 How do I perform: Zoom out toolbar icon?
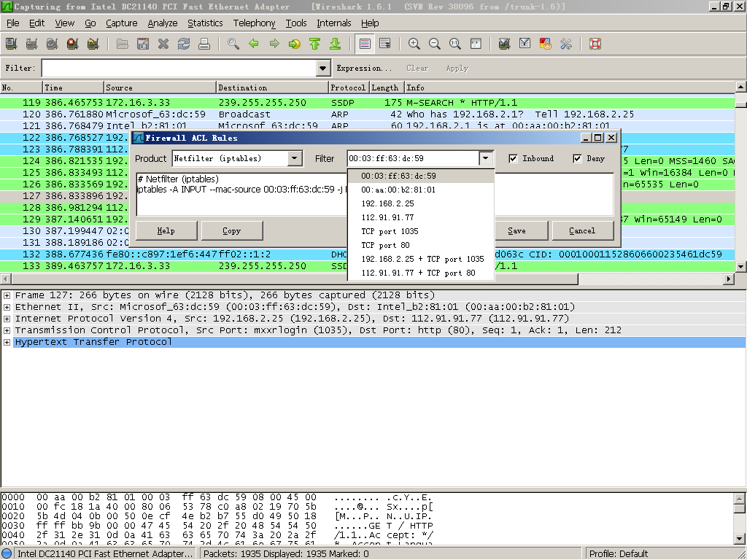click(x=435, y=44)
